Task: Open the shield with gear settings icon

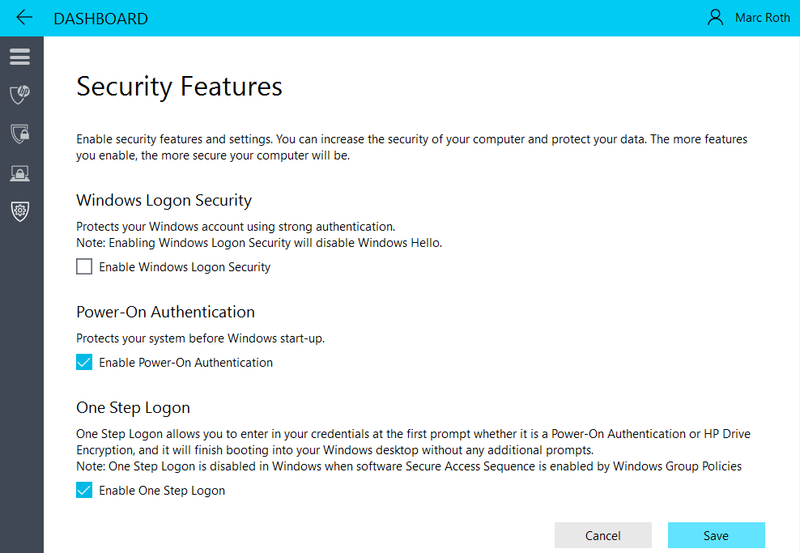Action: tap(20, 211)
